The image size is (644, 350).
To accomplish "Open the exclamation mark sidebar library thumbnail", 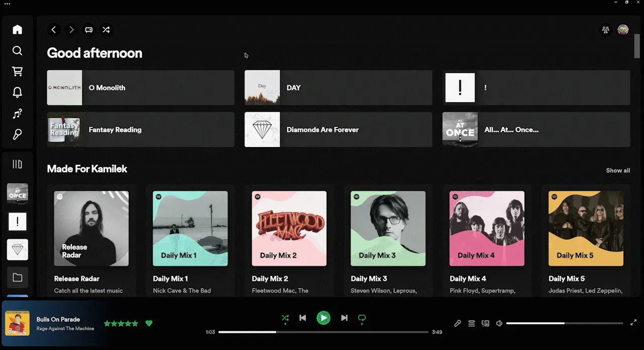I will (18, 222).
